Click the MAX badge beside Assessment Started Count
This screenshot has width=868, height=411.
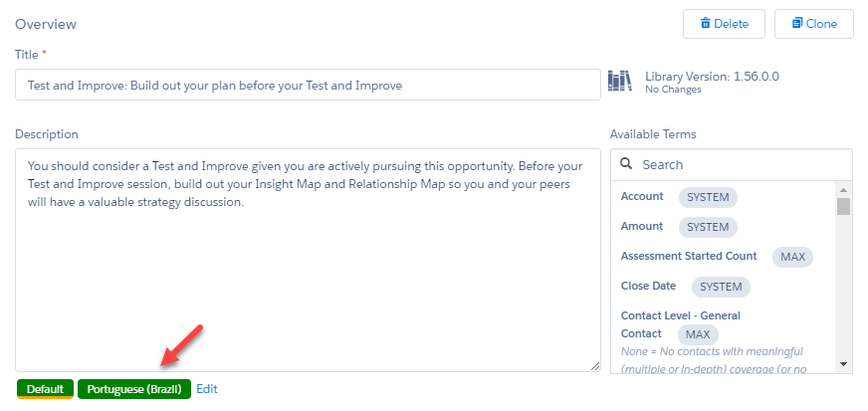(x=792, y=257)
